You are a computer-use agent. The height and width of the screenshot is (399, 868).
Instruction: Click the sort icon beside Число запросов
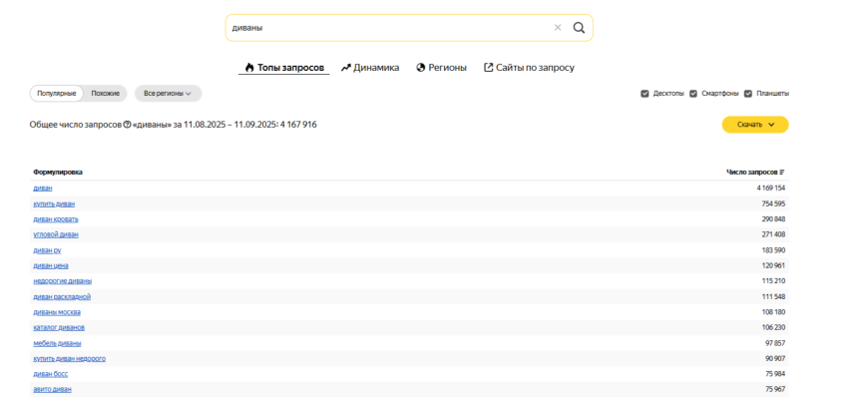(782, 172)
